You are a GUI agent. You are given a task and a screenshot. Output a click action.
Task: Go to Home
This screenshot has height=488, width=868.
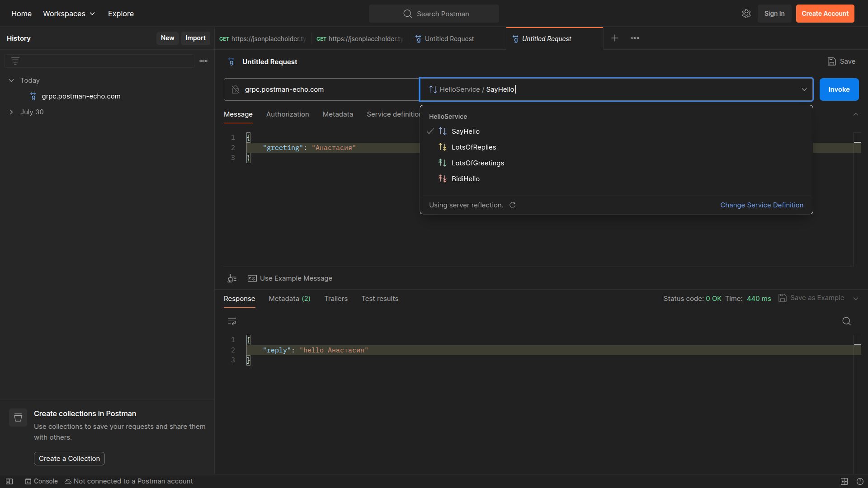point(21,14)
